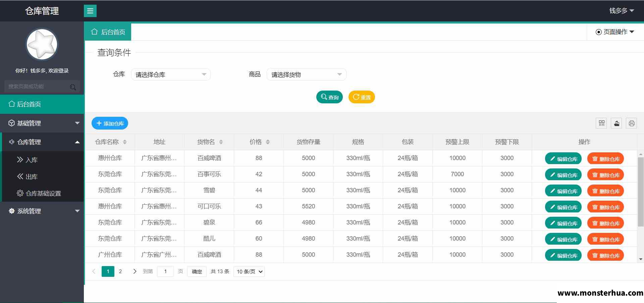Open the 钱多多 user dropdown
Viewport: 644px width, 303px height.
[x=622, y=11]
